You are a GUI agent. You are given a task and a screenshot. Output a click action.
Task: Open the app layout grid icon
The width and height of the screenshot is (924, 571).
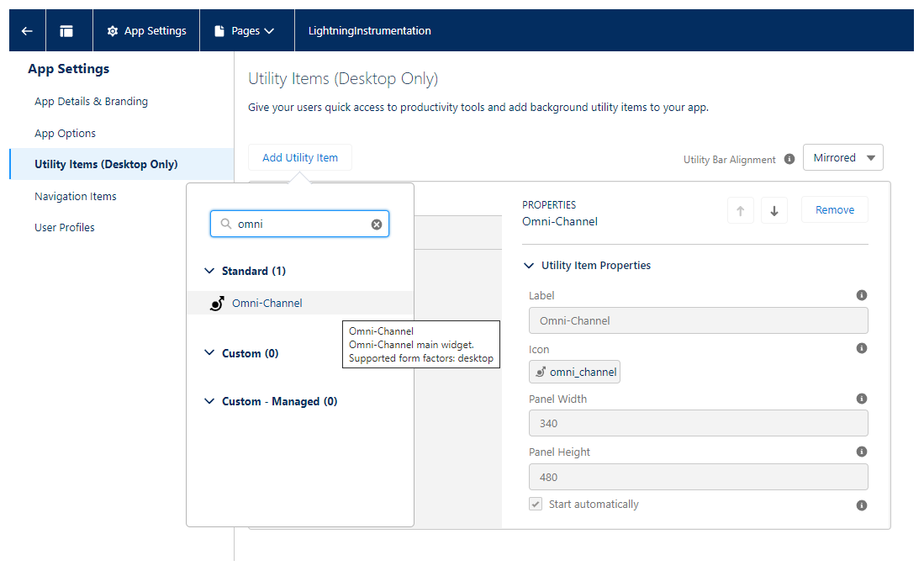click(x=66, y=30)
